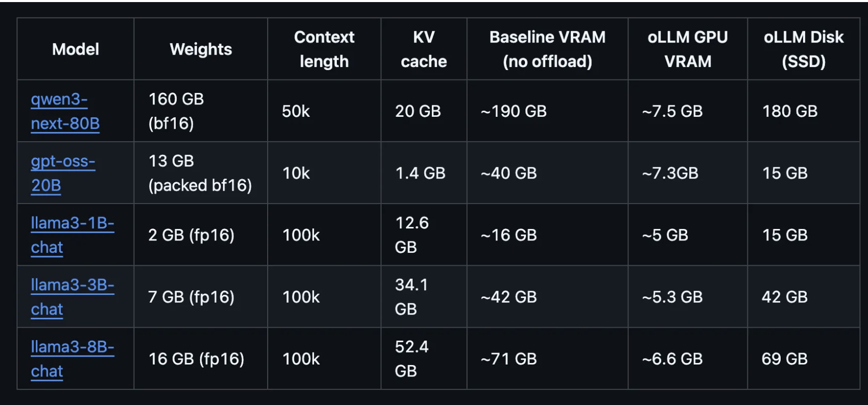Click the KV cache header cell
The height and width of the screenshot is (405, 868).
pos(424,49)
